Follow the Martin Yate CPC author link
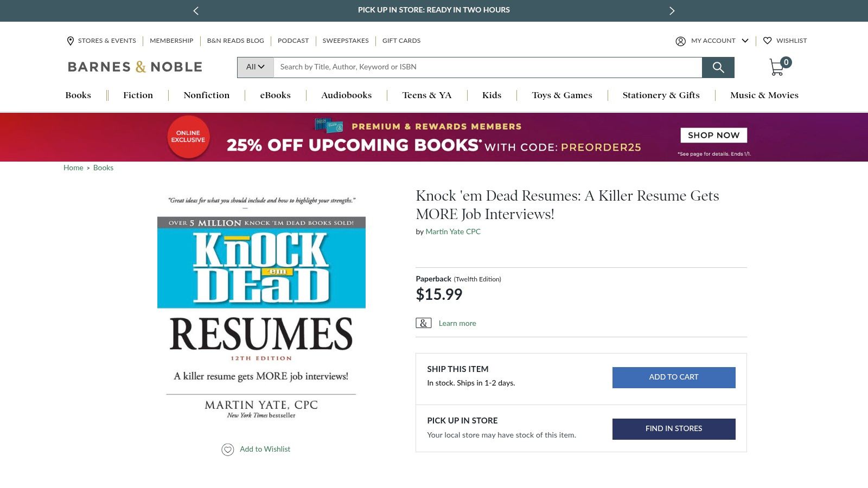Viewport: 868px width, 488px height. [452, 232]
